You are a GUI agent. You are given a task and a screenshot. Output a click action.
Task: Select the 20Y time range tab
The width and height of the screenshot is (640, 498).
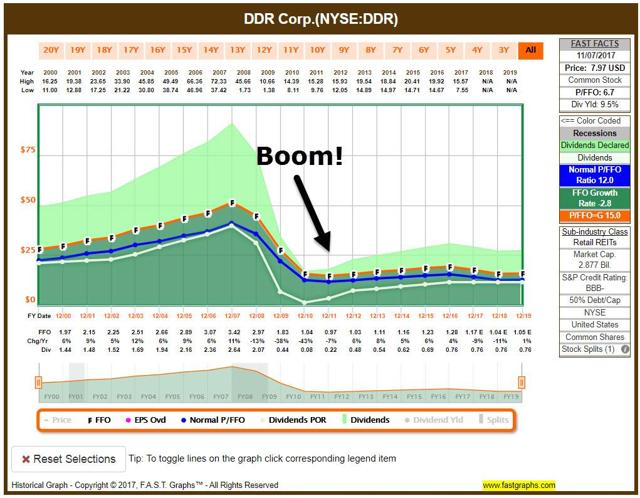[51, 50]
